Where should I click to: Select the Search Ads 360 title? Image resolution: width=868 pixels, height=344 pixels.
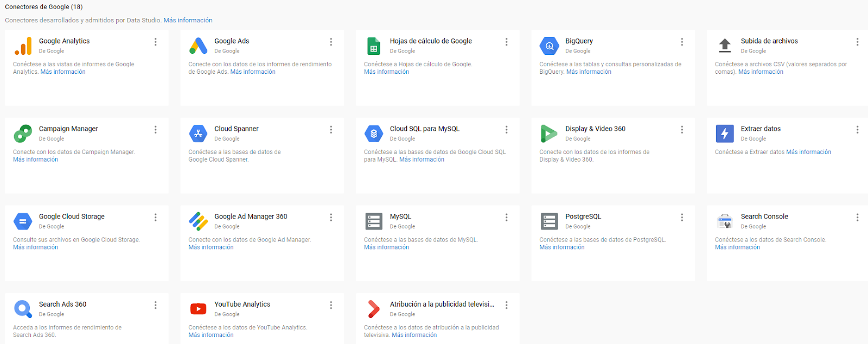click(x=62, y=304)
